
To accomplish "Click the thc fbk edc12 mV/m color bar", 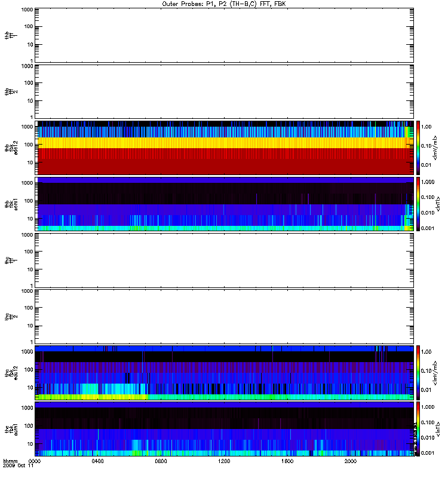I will pos(418,373).
